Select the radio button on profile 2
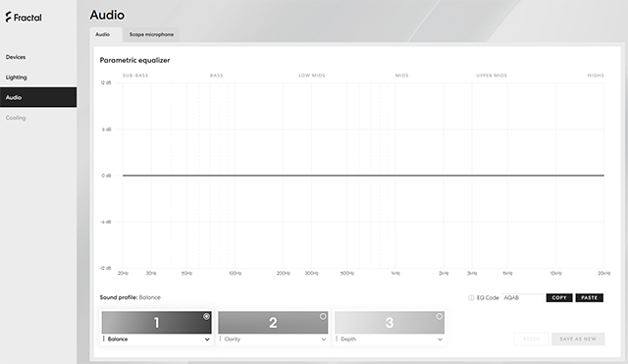 tap(323, 316)
